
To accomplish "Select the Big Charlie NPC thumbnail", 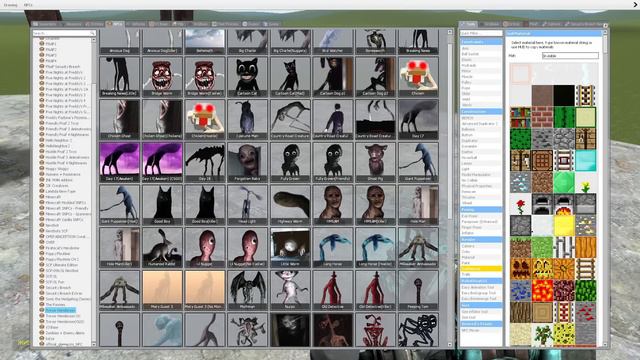I will point(247,42).
